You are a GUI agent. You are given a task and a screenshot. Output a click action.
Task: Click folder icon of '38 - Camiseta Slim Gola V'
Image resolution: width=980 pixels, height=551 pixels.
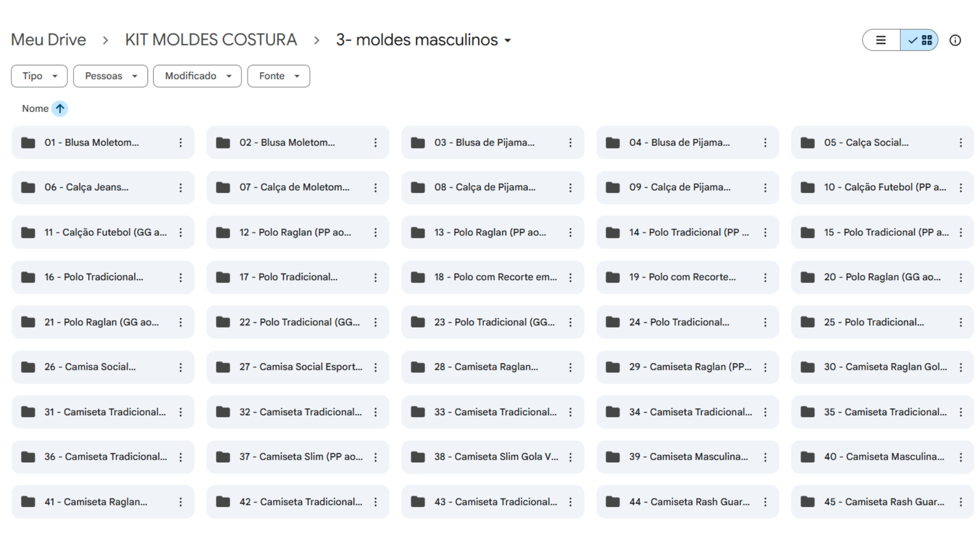pos(418,457)
